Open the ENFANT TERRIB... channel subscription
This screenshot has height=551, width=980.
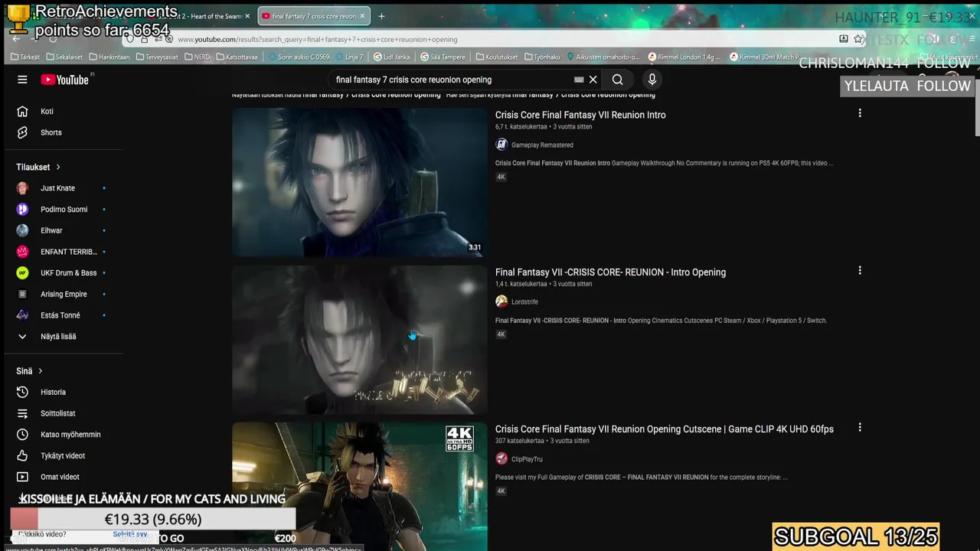click(61, 252)
